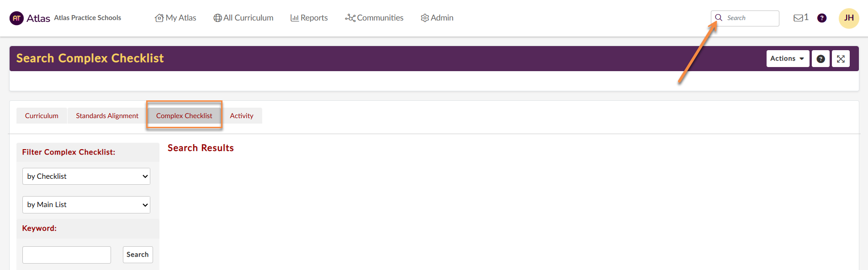Viewport: 868px width, 270px height.
Task: Click the help question mark in top navigation
Action: click(821, 18)
